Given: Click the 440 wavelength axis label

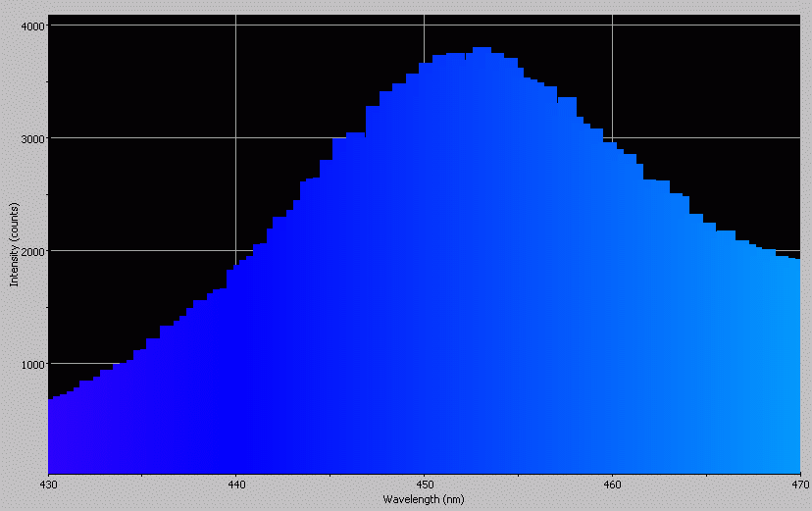Looking at the screenshot, I should click(x=236, y=485).
